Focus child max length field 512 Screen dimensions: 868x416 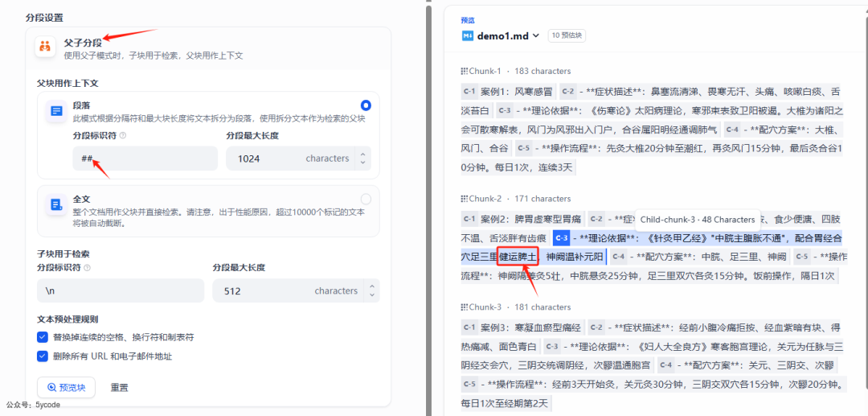[296, 290]
